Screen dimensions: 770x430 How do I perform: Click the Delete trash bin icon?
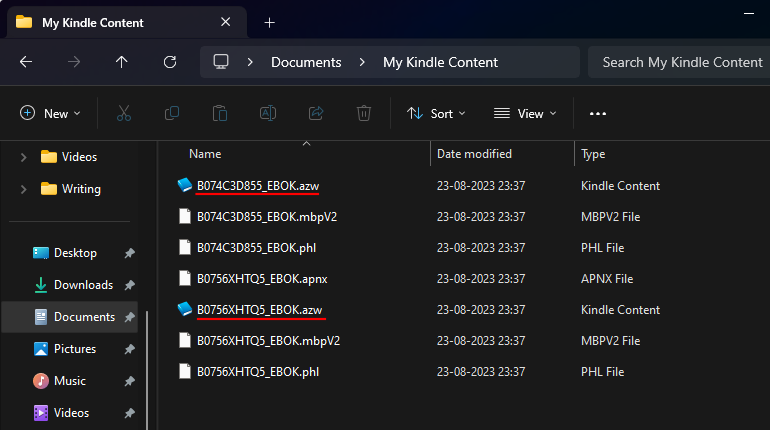364,114
